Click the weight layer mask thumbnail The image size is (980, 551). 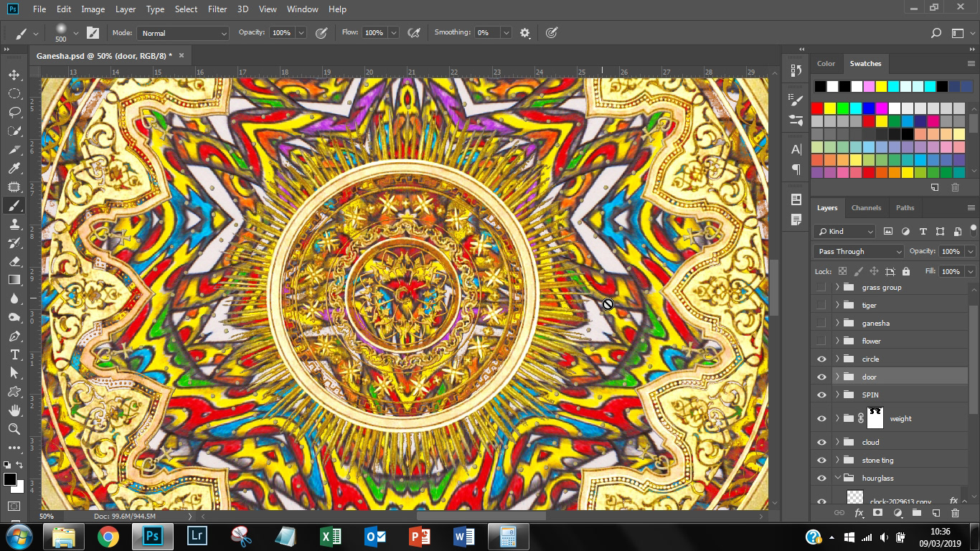(875, 418)
